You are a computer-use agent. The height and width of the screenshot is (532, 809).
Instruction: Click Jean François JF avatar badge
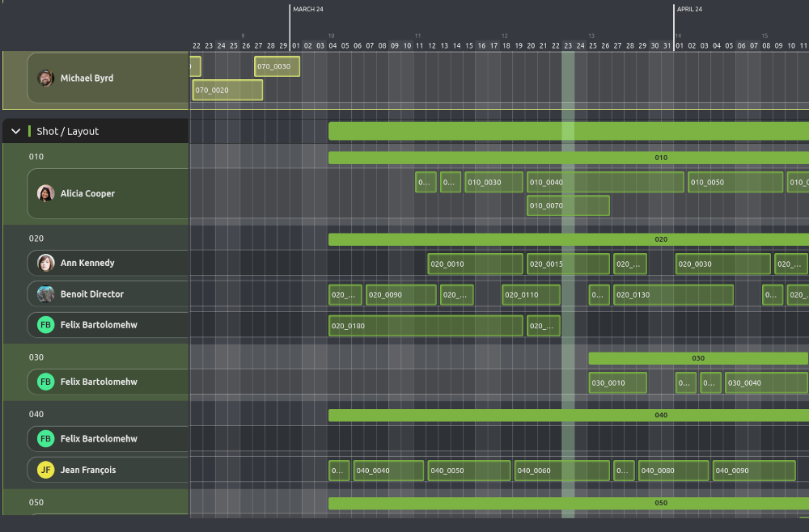point(46,470)
